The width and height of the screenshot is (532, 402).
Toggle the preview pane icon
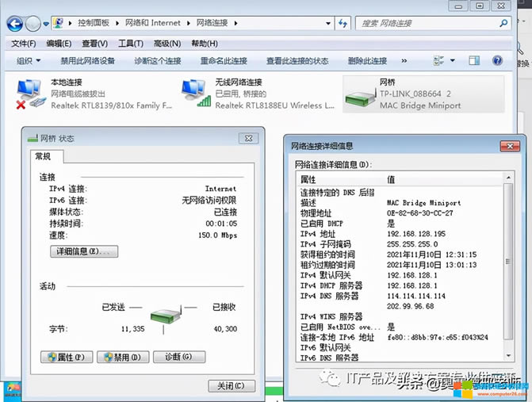(474, 61)
